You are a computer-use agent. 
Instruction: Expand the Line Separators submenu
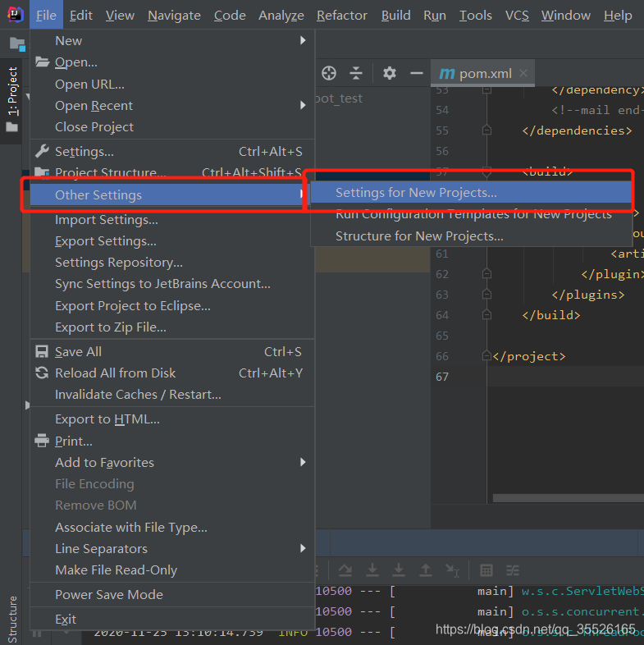point(172,549)
